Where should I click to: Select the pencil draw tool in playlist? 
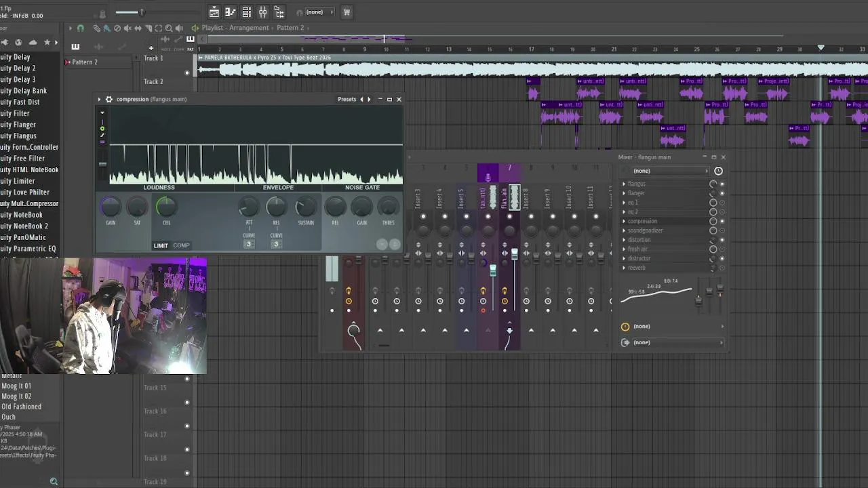96,28
